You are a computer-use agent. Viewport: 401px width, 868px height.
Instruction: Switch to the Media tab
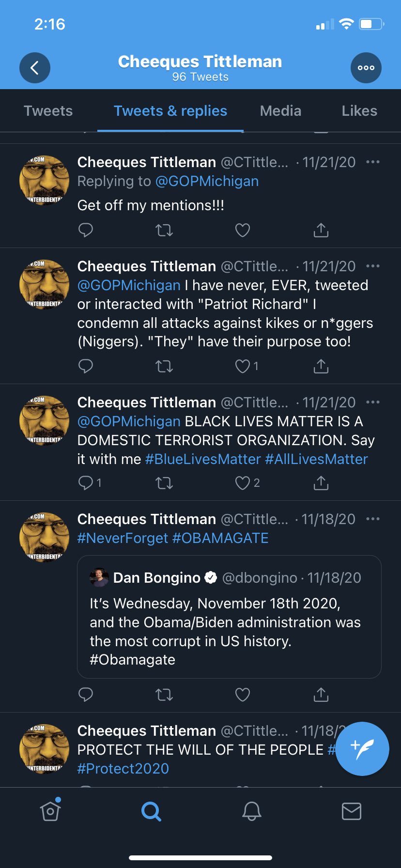click(x=280, y=111)
